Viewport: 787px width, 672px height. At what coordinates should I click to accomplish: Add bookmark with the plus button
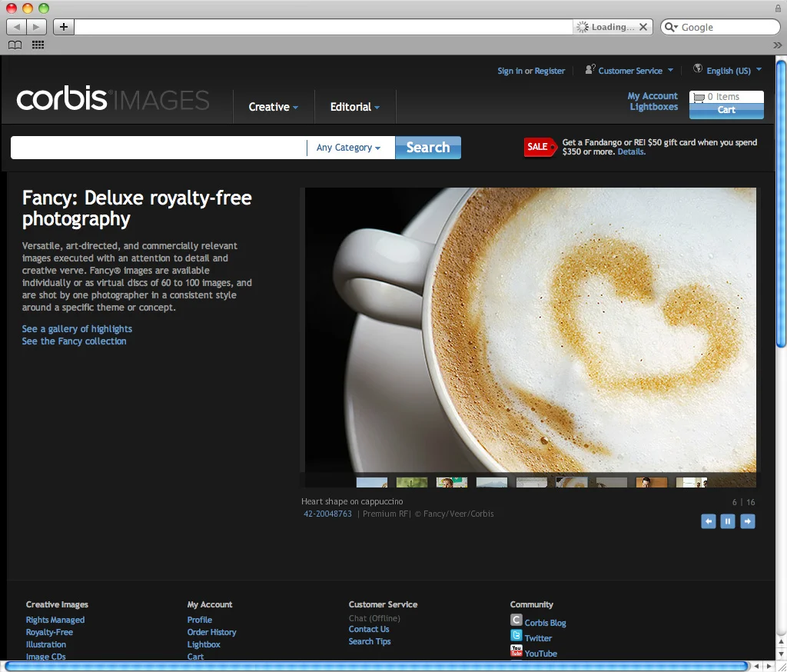pos(64,27)
